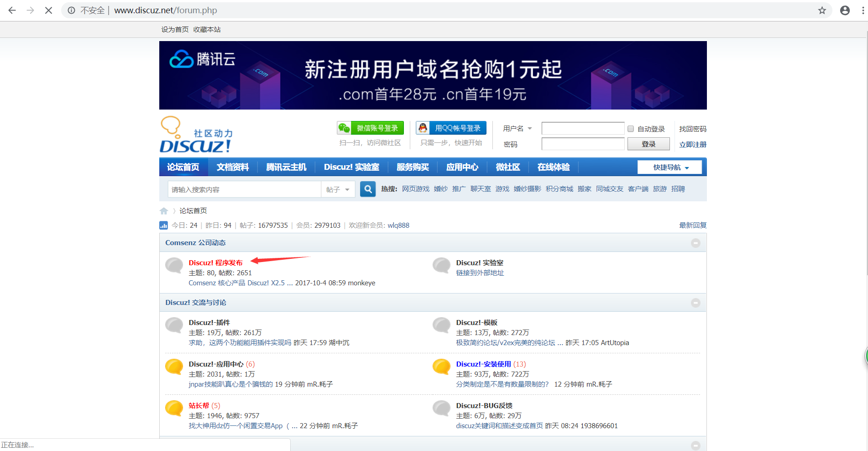Open the 帖子 search type dropdown
This screenshot has width=868, height=451.
click(338, 189)
